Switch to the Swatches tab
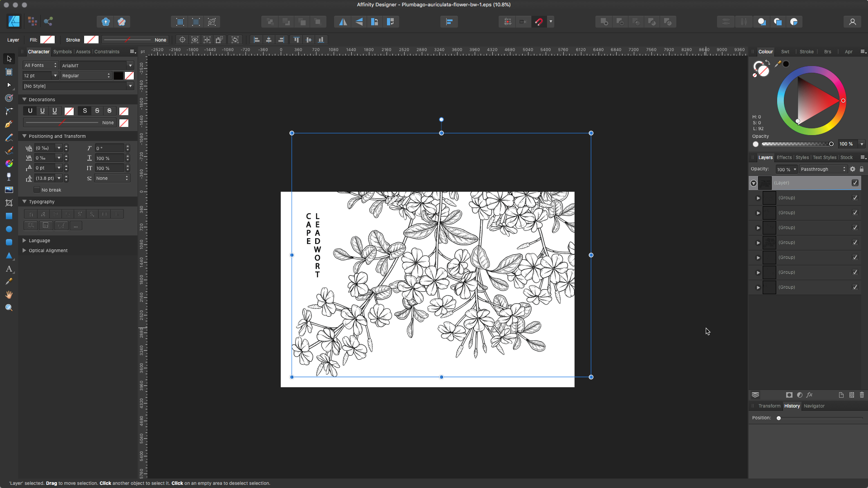 point(784,51)
